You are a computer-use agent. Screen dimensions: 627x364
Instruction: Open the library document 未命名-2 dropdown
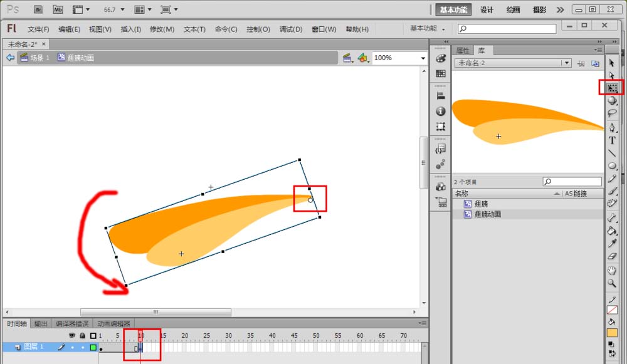pos(567,63)
